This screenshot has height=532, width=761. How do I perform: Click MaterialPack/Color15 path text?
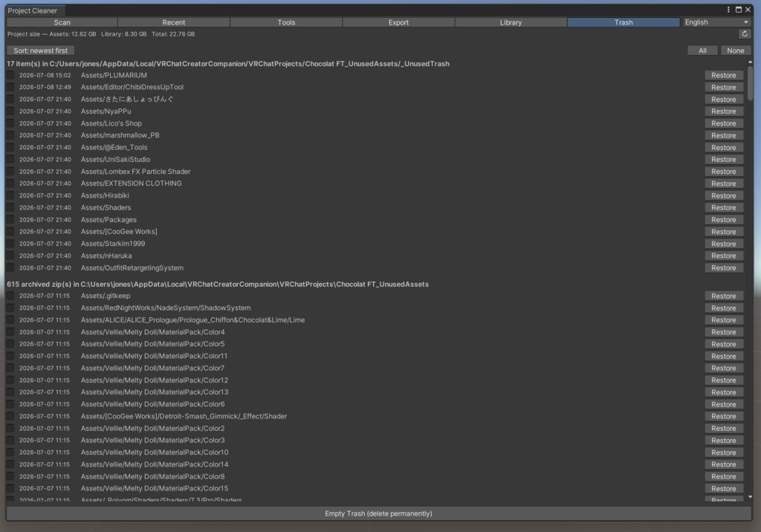click(x=155, y=488)
